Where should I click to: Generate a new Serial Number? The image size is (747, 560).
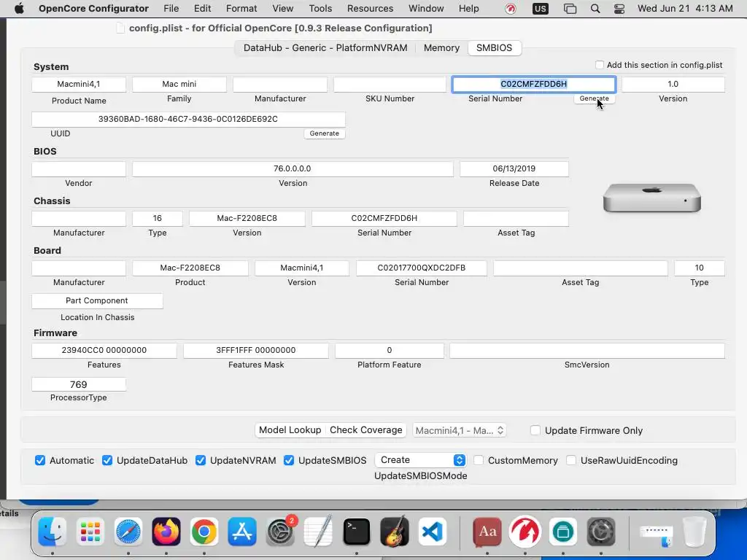click(594, 98)
